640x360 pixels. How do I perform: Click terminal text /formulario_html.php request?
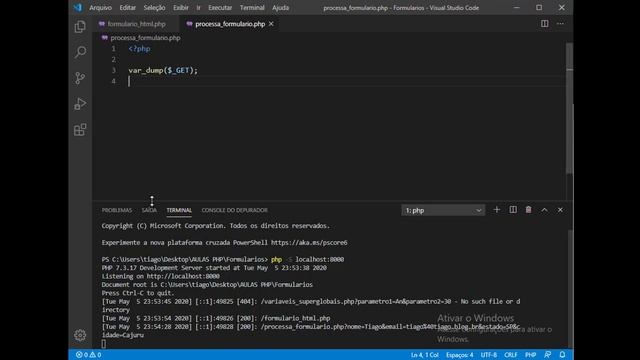coord(295,318)
